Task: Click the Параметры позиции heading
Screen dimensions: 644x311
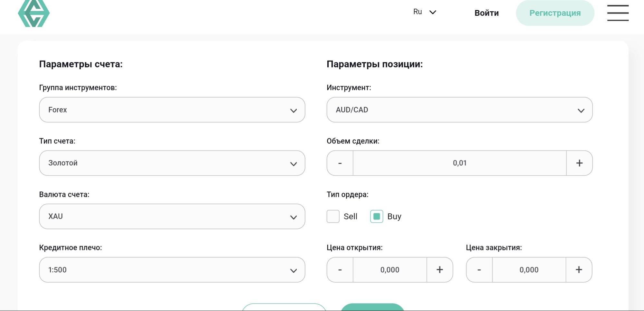Action: [375, 64]
